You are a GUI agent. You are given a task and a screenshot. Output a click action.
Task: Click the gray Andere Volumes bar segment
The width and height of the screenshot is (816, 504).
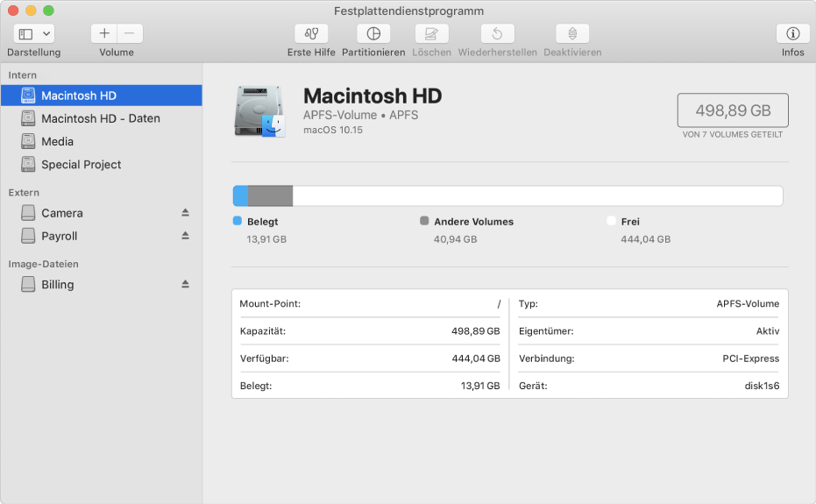coord(271,195)
